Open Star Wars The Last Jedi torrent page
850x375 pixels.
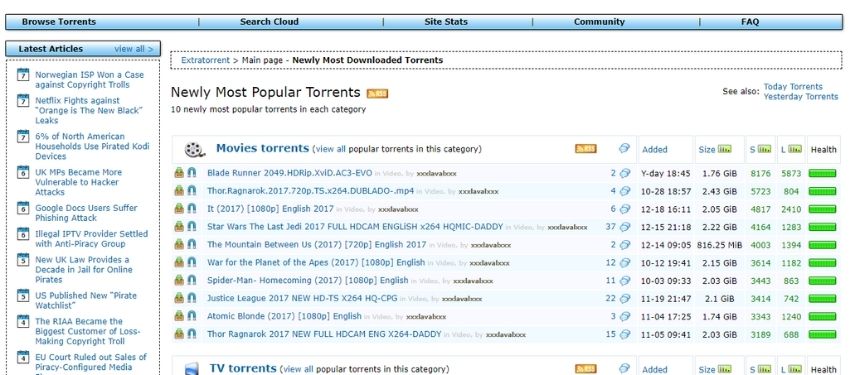355,227
